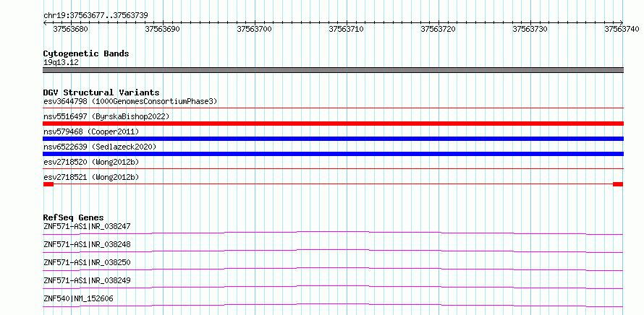
Task: Click the right red block of esv2718521
Action: [x=618, y=184]
